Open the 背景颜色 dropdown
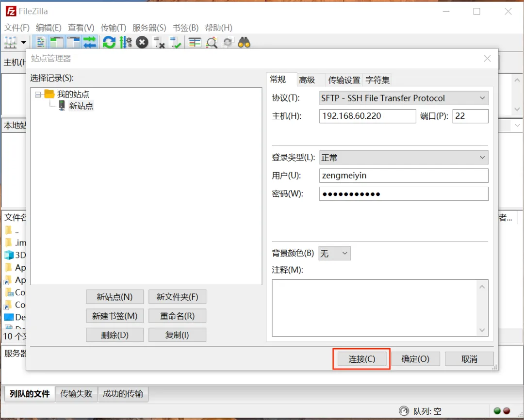Viewport: 524px width, 420px height. click(x=334, y=254)
